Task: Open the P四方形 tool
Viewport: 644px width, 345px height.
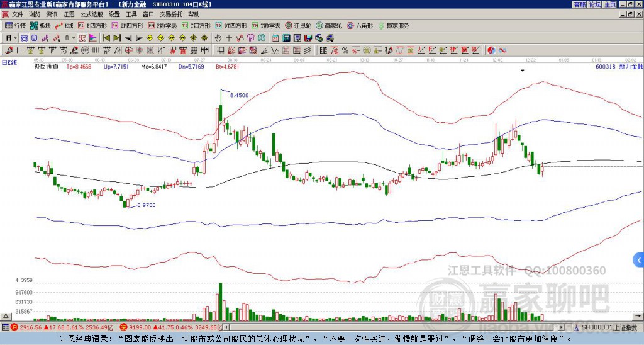Action: coord(92,25)
